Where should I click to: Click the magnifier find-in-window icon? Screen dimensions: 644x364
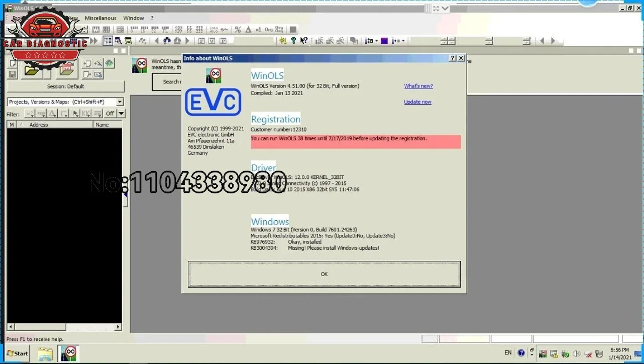[x=119, y=41]
